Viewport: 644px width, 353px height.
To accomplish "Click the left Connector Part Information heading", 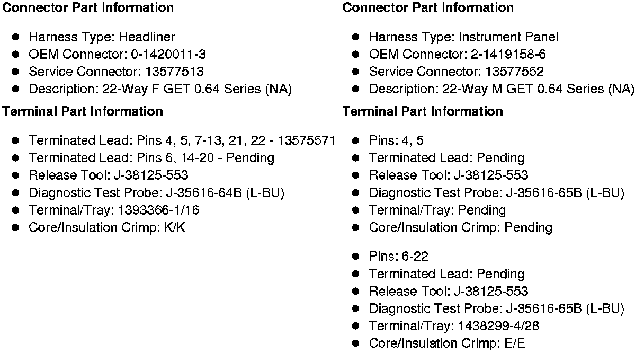I will [x=88, y=8].
